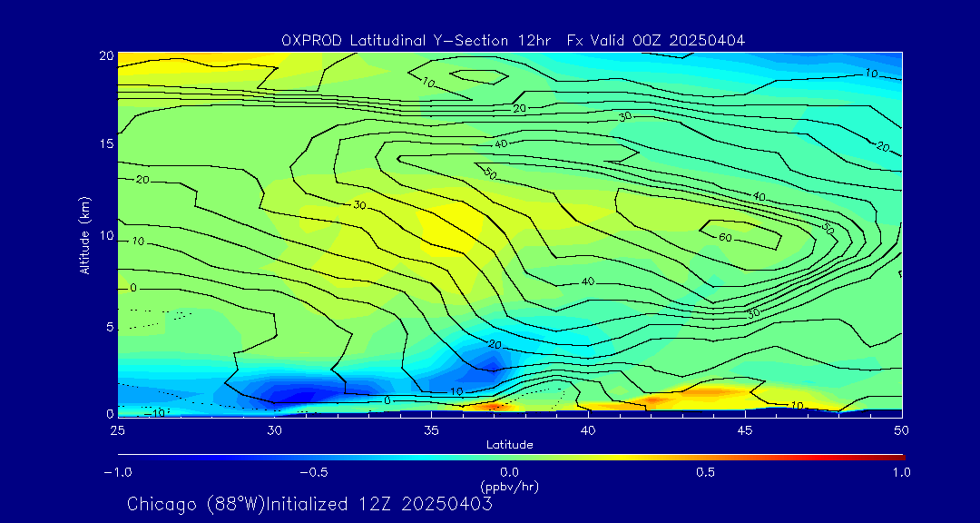
Task: Select latitude axis tick label 35
Action: pos(431,429)
